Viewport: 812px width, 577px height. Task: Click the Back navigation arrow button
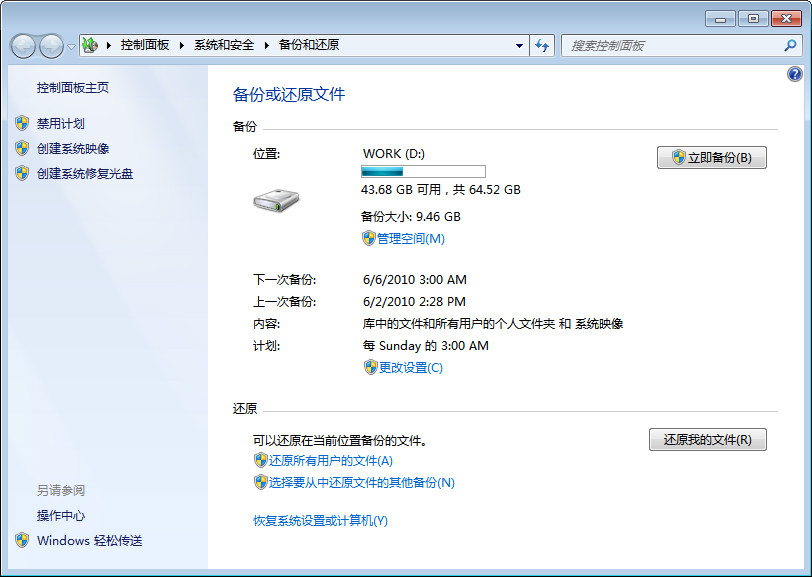23,46
